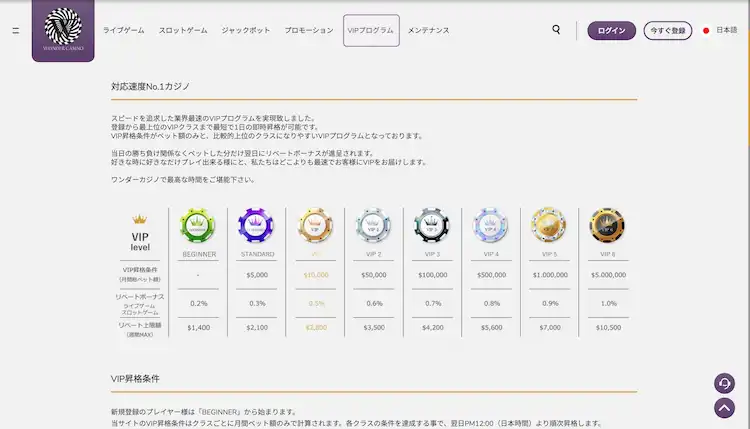
Task: Click the page's vertical scrollbar
Action: click(x=748, y=214)
